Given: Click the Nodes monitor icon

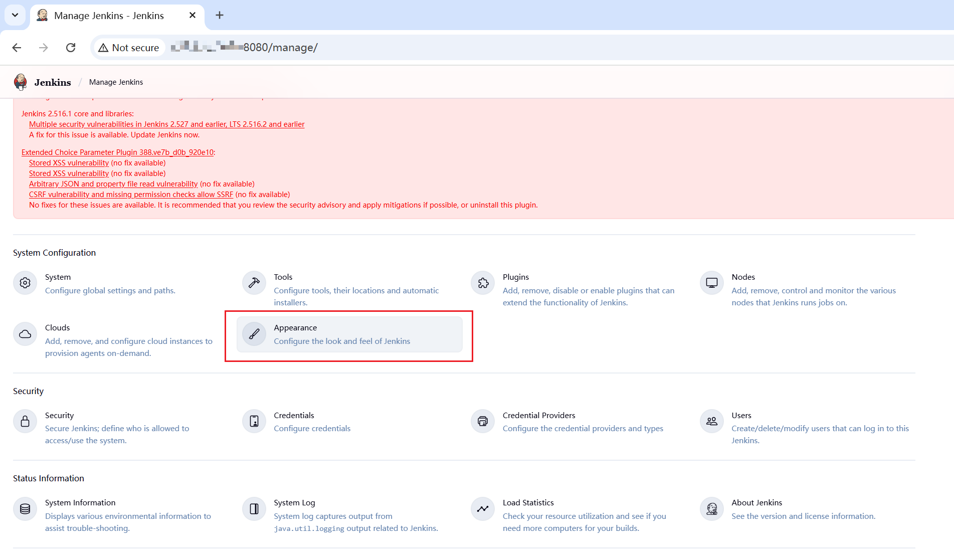Looking at the screenshot, I should click(712, 283).
